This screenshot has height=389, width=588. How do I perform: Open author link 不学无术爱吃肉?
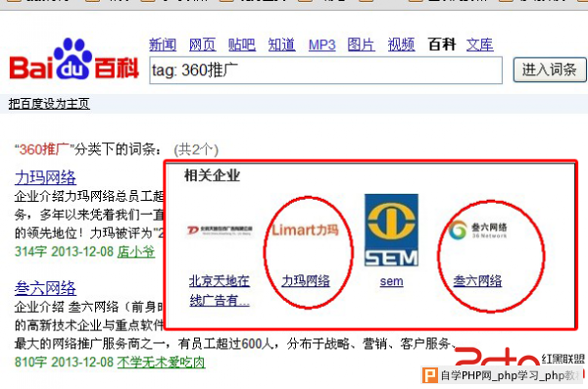click(162, 362)
